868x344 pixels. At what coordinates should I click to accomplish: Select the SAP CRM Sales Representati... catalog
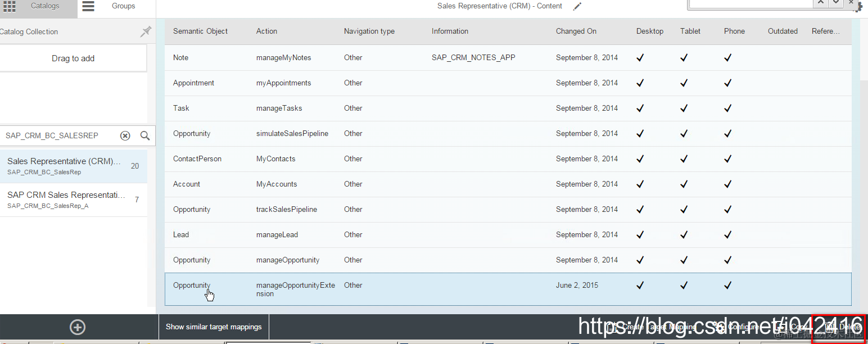pyautogui.click(x=73, y=200)
